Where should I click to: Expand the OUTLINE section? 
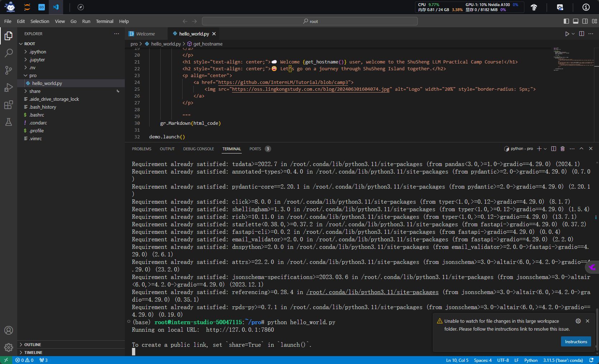pos(71,345)
